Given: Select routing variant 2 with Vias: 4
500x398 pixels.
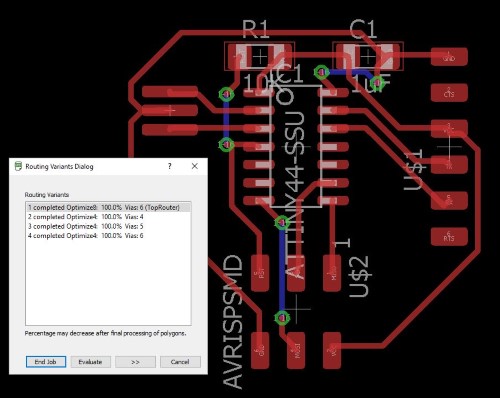Looking at the screenshot, I should 108,217.
